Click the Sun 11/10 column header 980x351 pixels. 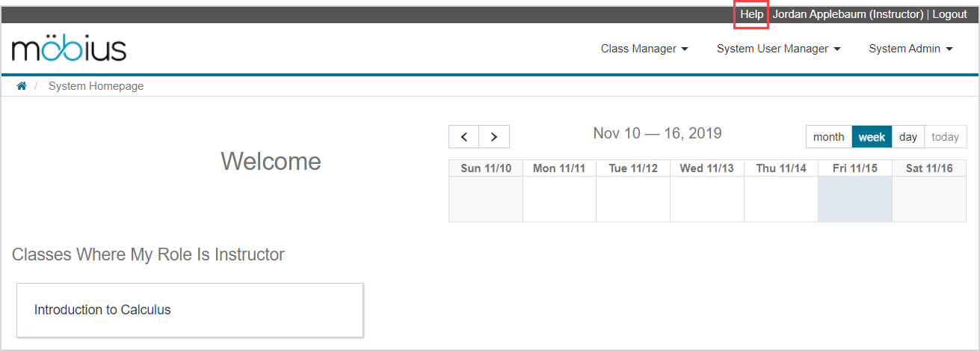(486, 168)
